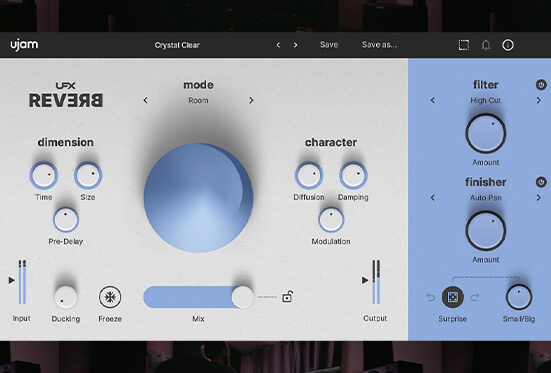
Task: Click the Small/Big knob
Action: [x=519, y=297]
